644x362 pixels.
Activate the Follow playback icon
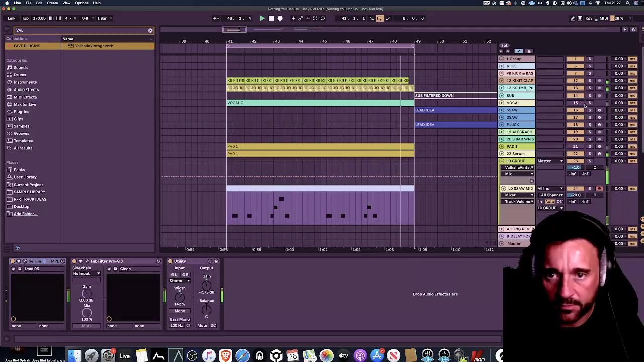[x=215, y=18]
